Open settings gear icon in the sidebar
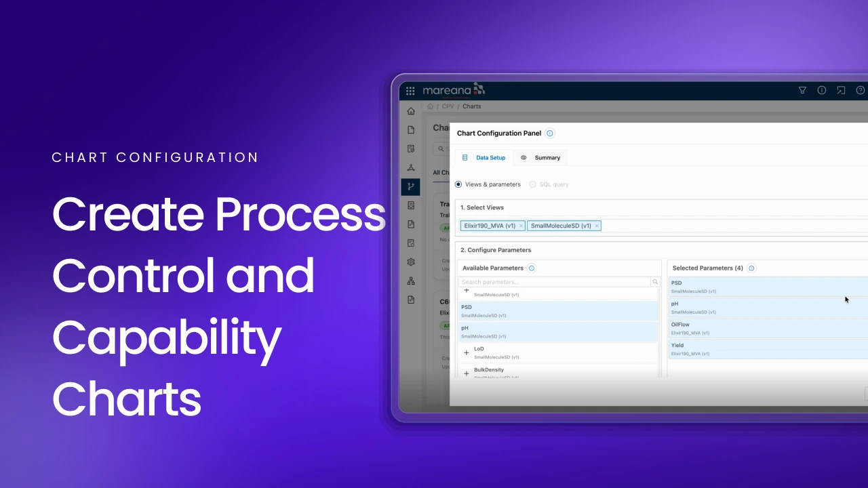This screenshot has width=868, height=488. pos(411,262)
